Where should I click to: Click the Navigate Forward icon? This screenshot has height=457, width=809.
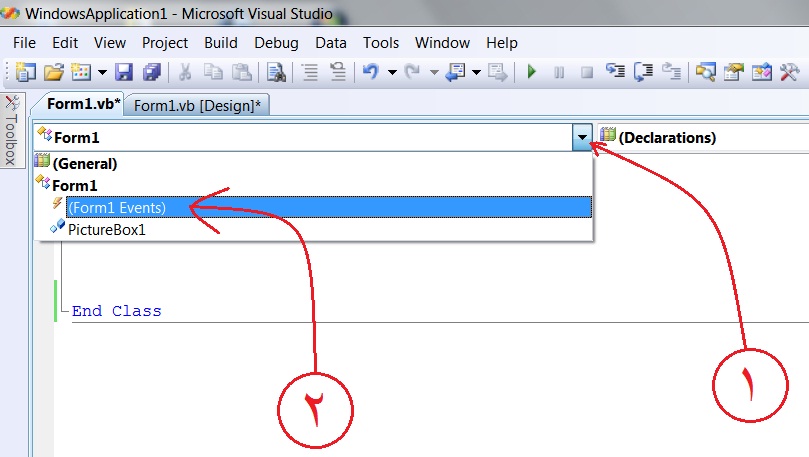(497, 72)
